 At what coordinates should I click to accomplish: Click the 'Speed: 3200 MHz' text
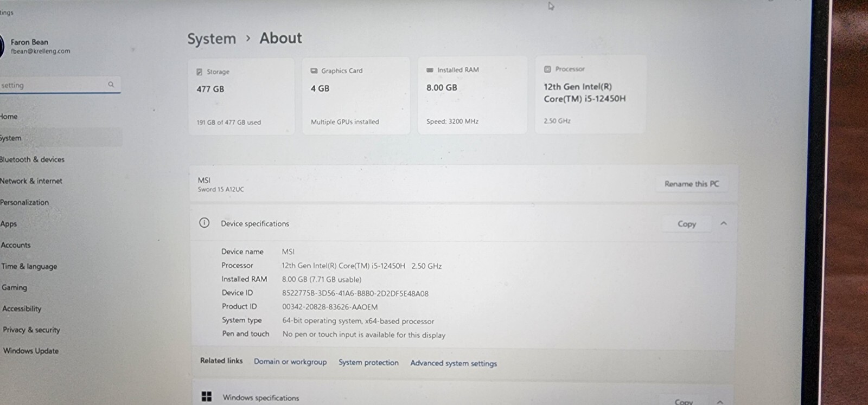(452, 121)
